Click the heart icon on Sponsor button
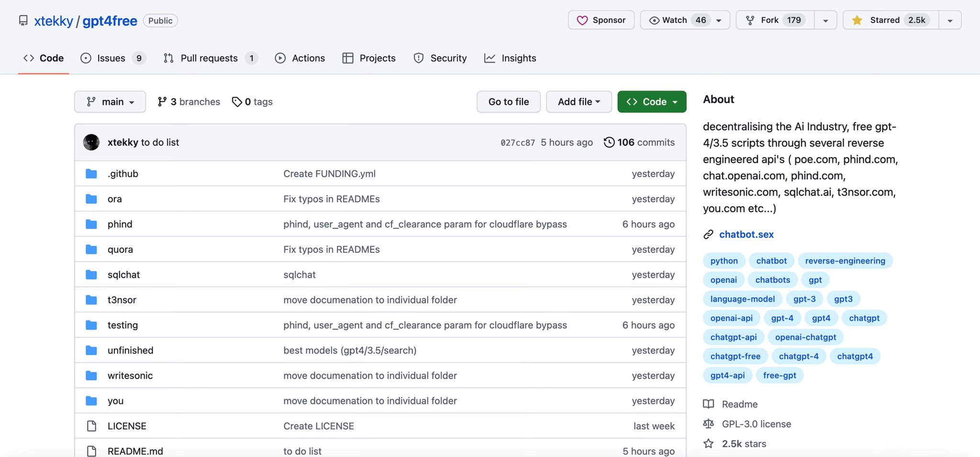Viewport: 980px width, 457px height. (x=582, y=20)
